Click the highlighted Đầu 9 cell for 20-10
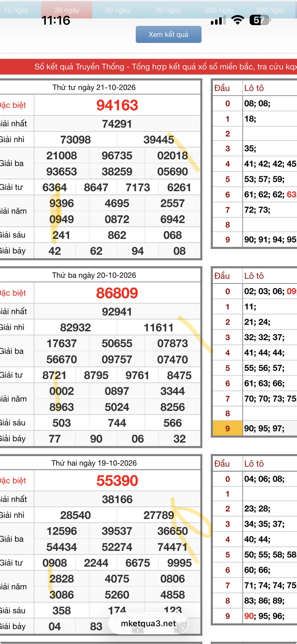 click(227, 428)
